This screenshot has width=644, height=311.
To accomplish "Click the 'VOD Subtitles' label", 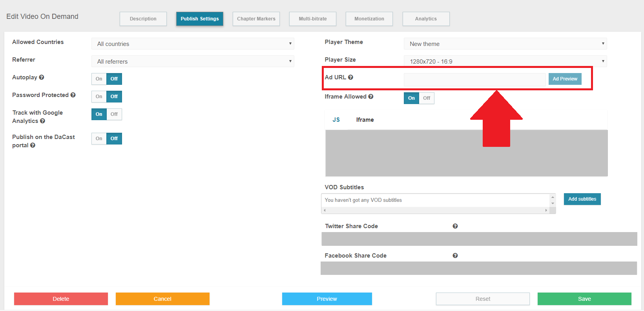I will point(344,187).
